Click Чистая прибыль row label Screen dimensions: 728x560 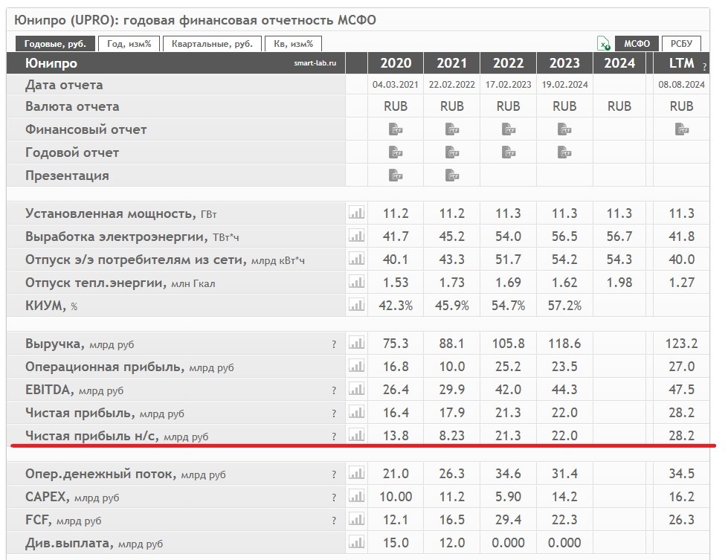pyautogui.click(x=80, y=413)
